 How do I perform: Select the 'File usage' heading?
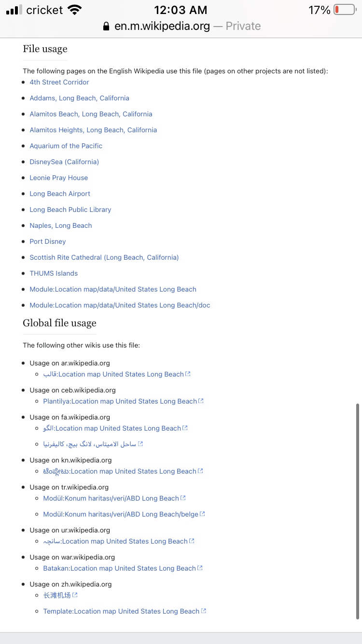45,49
